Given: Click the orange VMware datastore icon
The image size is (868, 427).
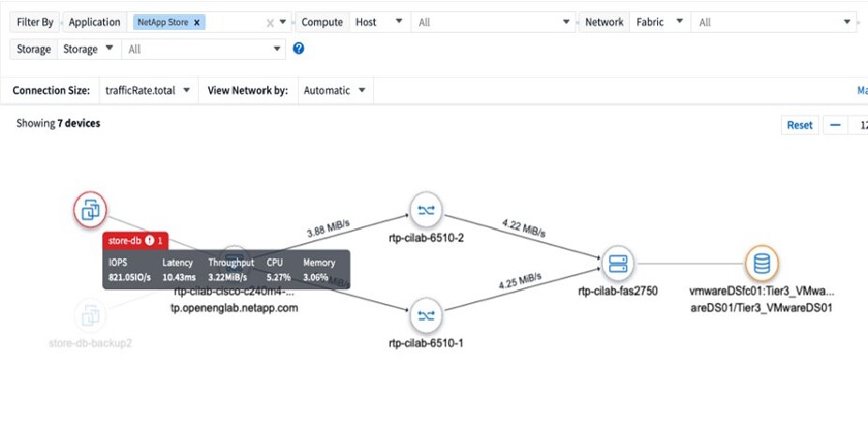Looking at the screenshot, I should (x=761, y=263).
